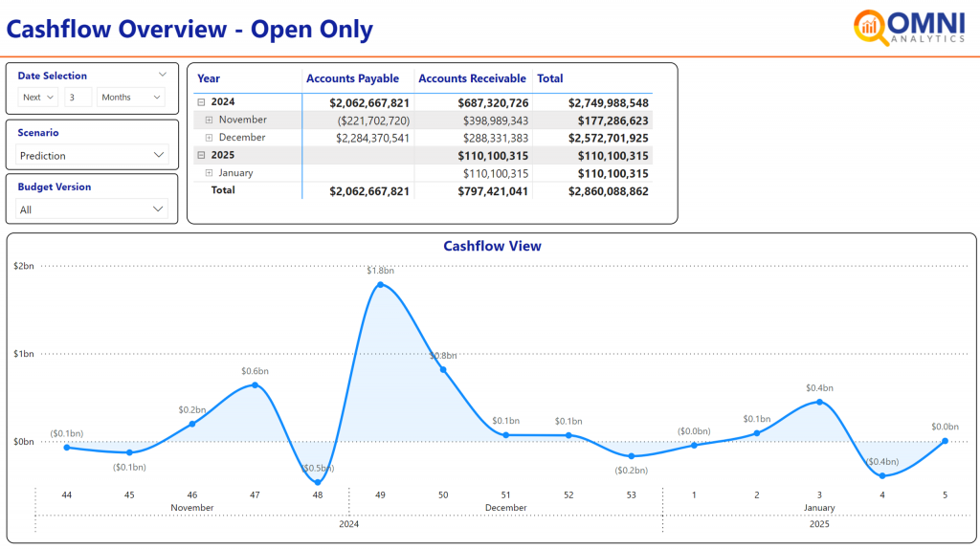Sort by Accounts Payable column header
This screenshot has width=980, height=549.
(352, 79)
